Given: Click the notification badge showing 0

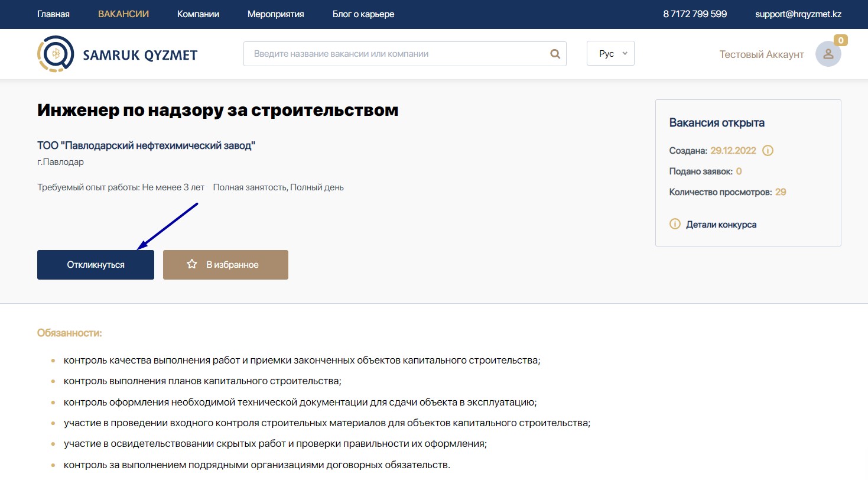Looking at the screenshot, I should pyautogui.click(x=841, y=40).
